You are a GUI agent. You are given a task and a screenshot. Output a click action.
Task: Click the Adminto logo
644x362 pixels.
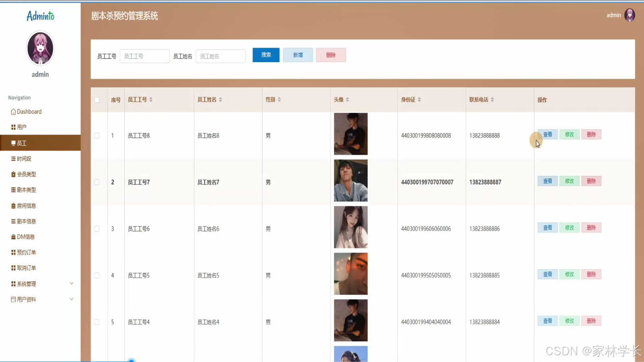click(x=40, y=16)
